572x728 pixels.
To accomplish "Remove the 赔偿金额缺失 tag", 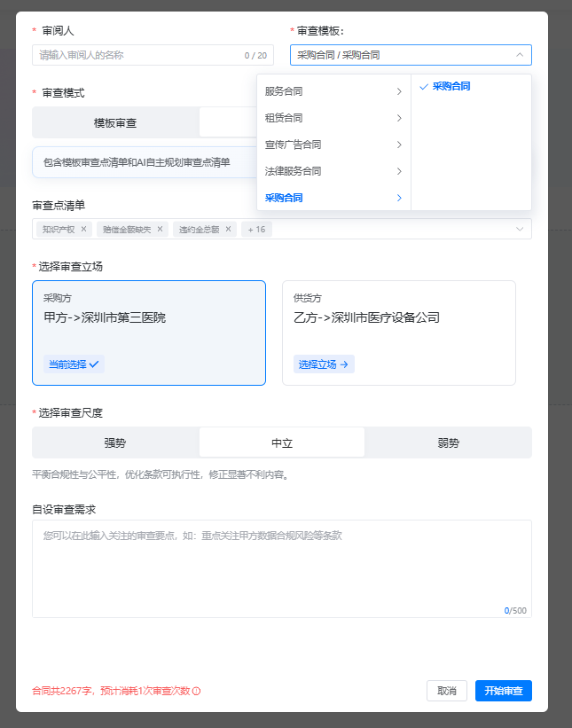I will tap(161, 229).
